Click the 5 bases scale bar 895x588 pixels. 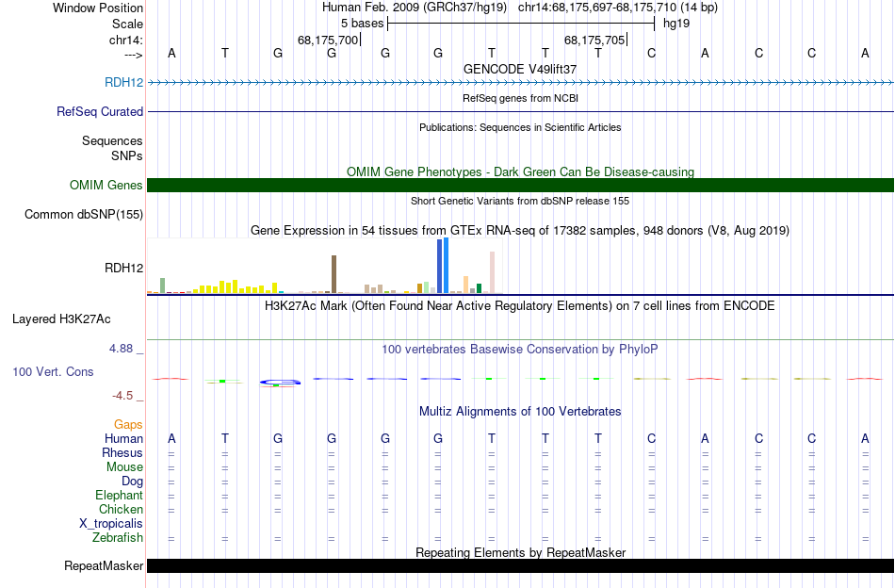point(521,24)
